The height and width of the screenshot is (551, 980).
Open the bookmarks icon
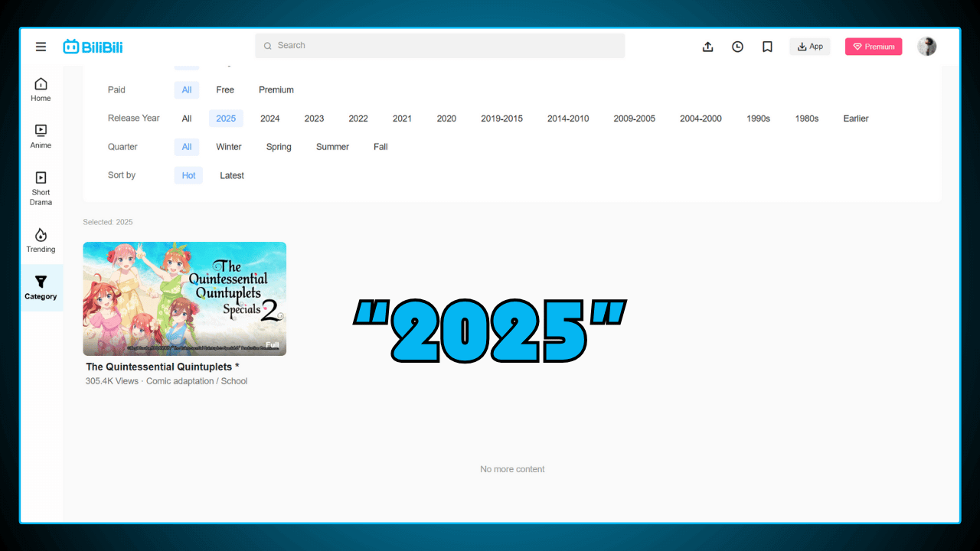pos(767,47)
